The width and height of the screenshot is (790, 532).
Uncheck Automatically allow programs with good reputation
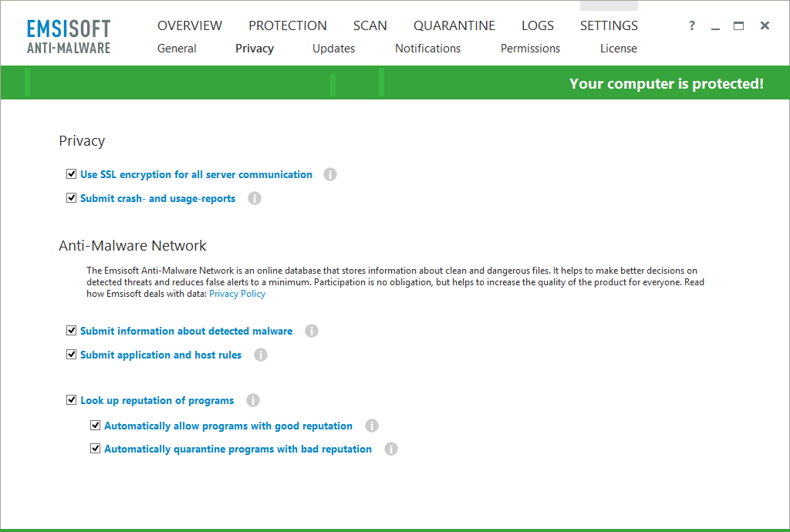click(95, 426)
